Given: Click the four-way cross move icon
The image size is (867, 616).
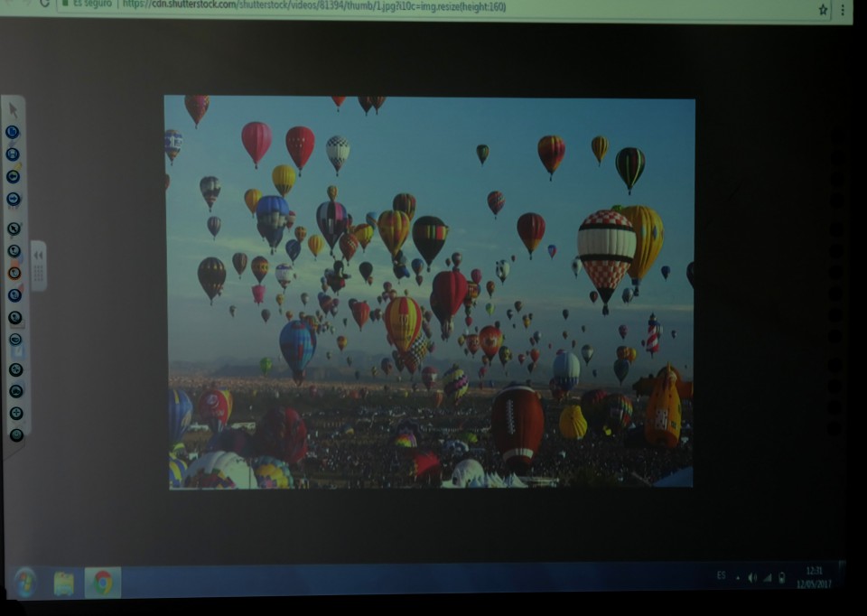Looking at the screenshot, I should click(16, 413).
